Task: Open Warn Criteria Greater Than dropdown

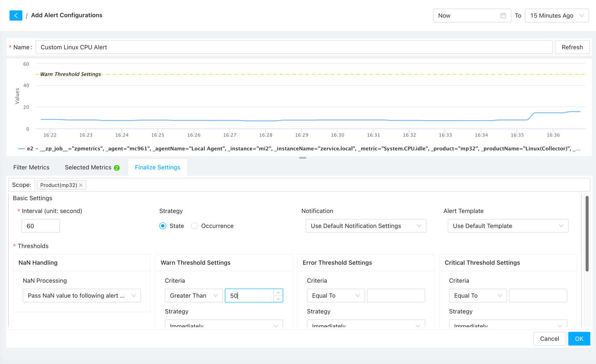Action: 194,296
